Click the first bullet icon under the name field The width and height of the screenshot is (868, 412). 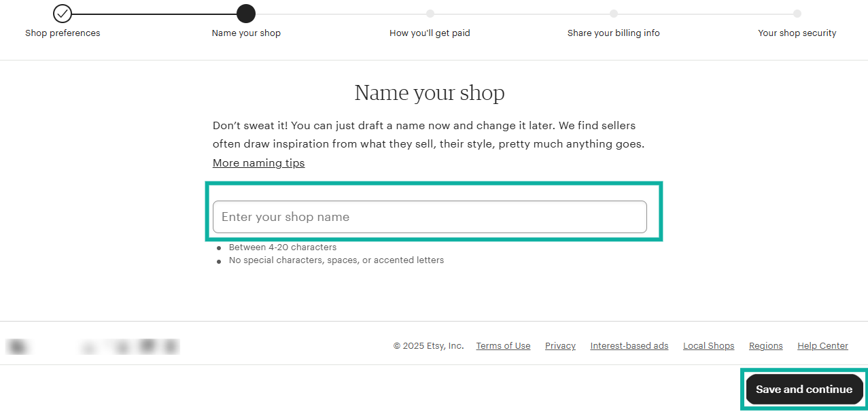point(218,248)
